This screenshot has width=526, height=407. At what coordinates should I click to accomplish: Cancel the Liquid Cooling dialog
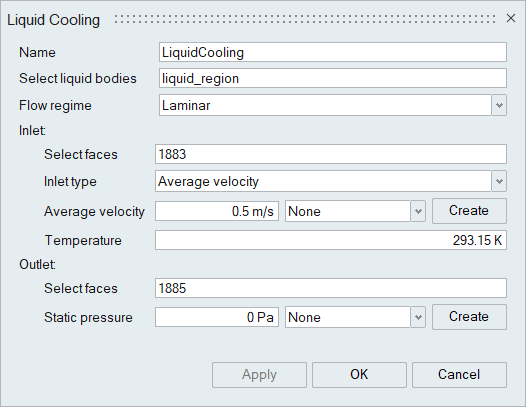[x=459, y=375]
